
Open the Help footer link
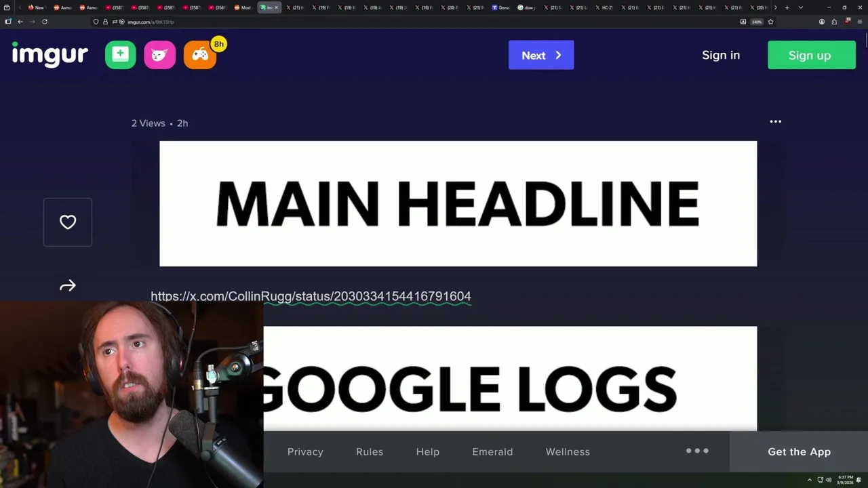[x=428, y=451]
